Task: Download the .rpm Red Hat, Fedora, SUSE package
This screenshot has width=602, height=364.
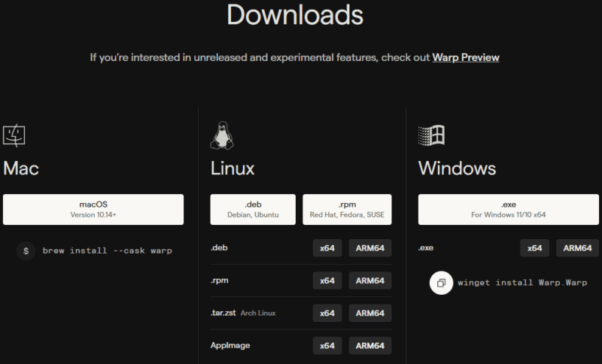Action: [x=347, y=209]
